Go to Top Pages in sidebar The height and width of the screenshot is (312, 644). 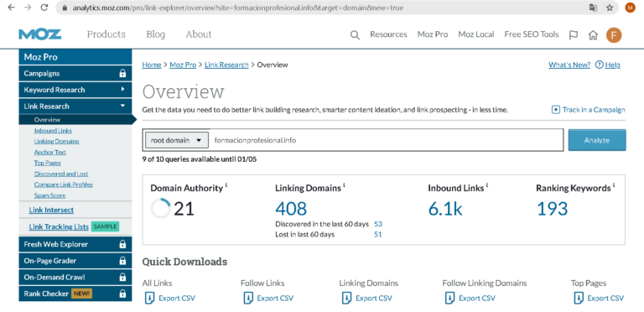(48, 163)
